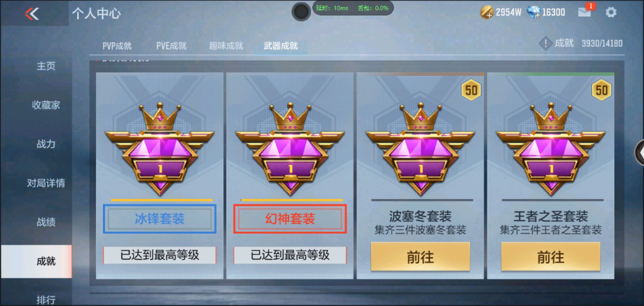Click the 冰锋套装 crown badge
This screenshot has width=644, height=306.
[159, 149]
